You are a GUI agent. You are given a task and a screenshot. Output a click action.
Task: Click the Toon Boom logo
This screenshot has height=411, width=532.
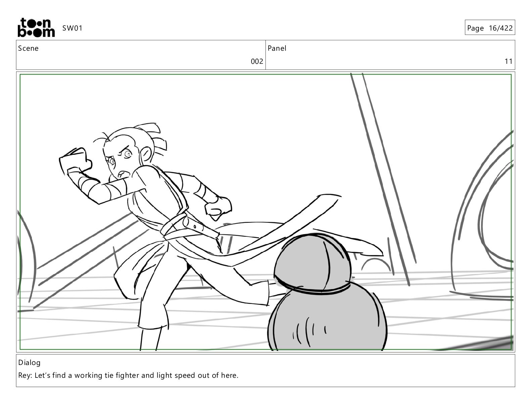(x=36, y=28)
